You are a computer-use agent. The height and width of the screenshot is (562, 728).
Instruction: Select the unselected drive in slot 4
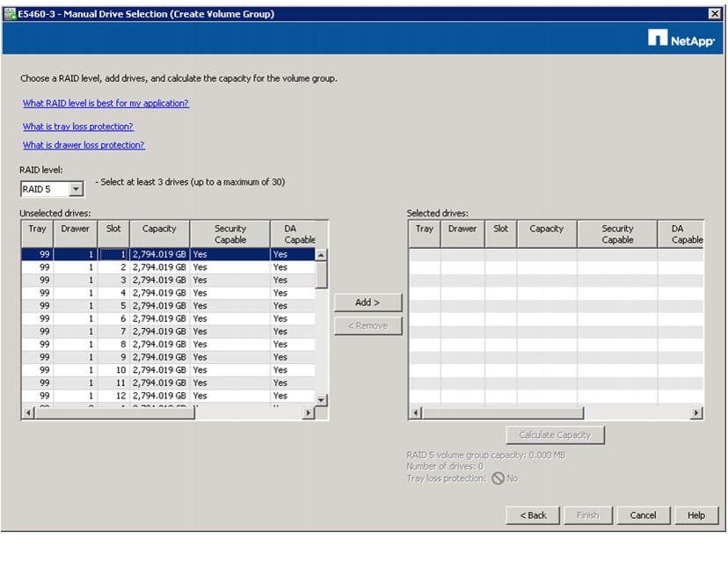(168, 293)
